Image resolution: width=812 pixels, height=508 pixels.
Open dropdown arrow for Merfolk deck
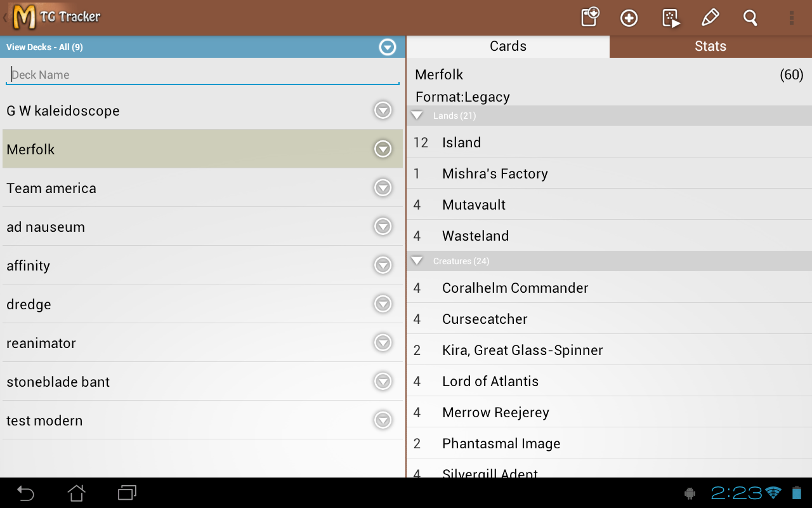pyautogui.click(x=383, y=149)
